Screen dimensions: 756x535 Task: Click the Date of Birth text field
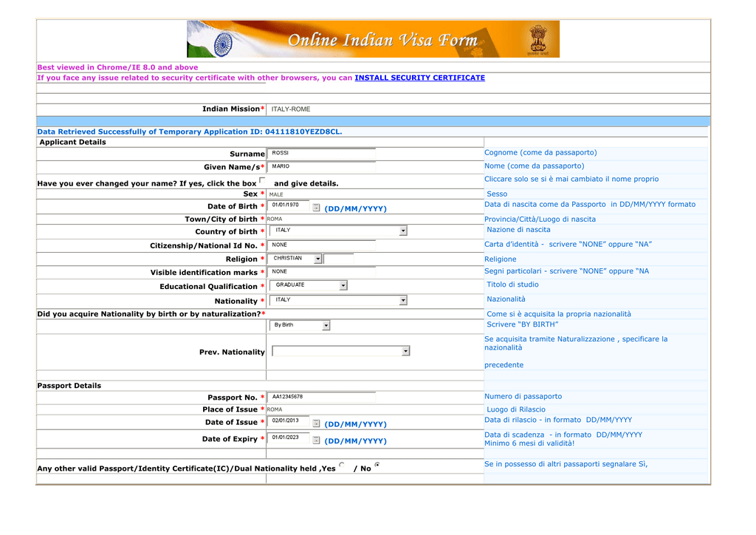pyautogui.click(x=289, y=205)
